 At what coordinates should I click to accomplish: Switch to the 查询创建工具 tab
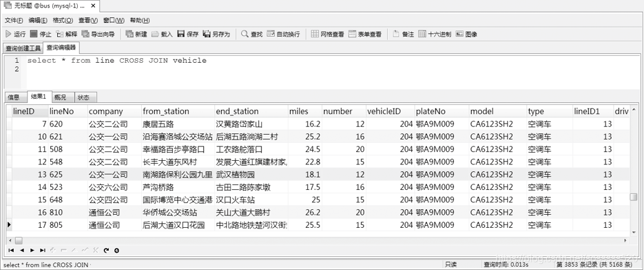23,48
